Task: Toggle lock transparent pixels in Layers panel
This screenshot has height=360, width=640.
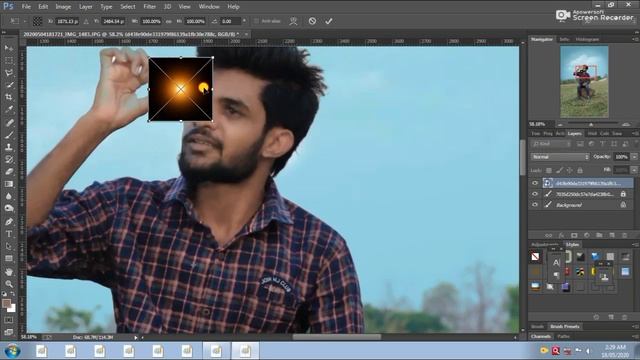Action: tap(549, 170)
